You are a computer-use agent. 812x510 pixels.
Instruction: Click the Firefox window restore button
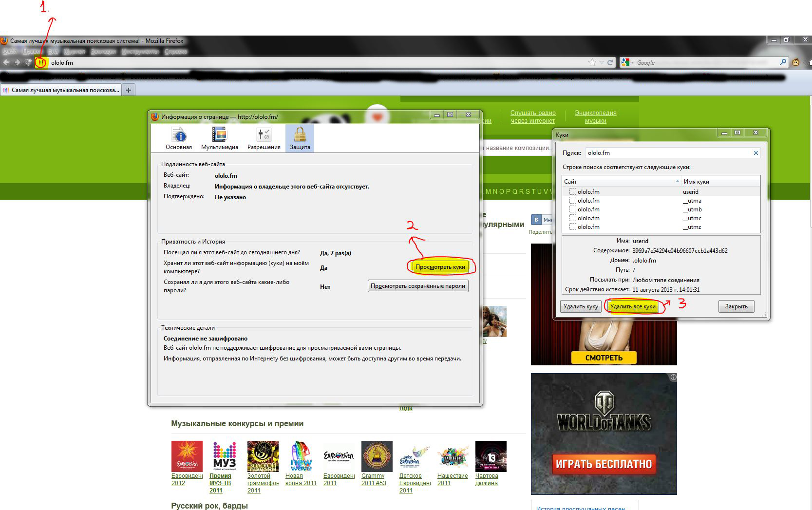[x=787, y=40]
